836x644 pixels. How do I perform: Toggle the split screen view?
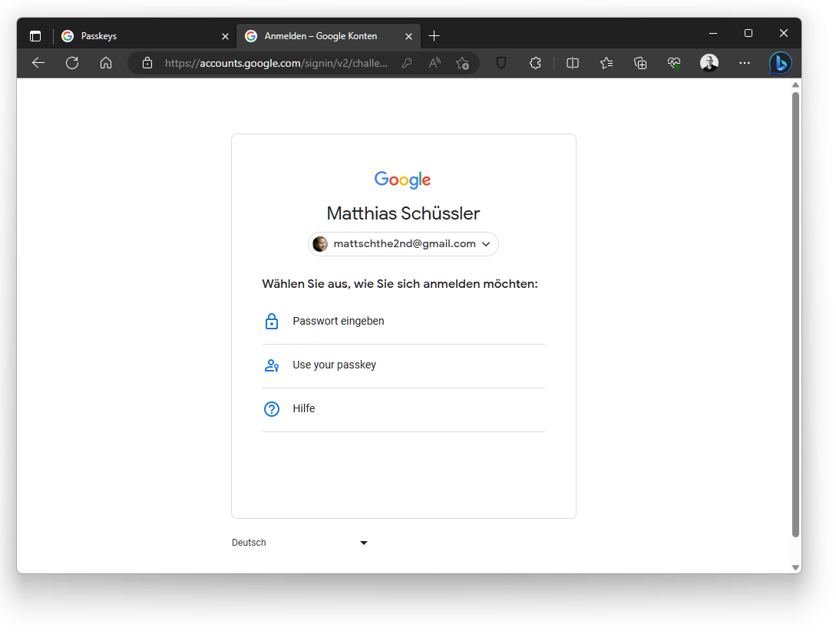coord(573,63)
